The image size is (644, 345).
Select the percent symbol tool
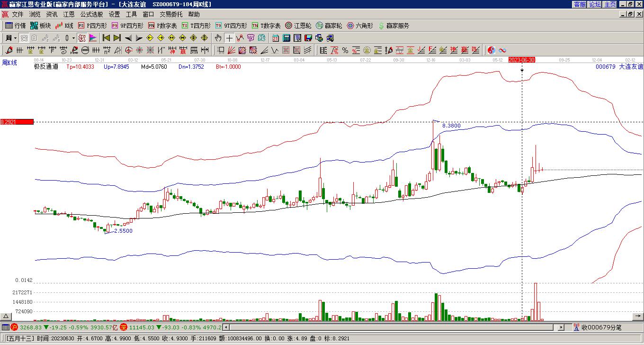[x=345, y=50]
